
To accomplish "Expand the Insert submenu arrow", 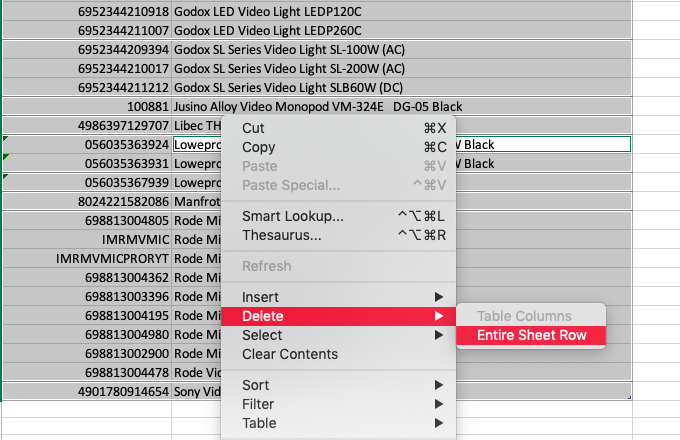I will [437, 297].
